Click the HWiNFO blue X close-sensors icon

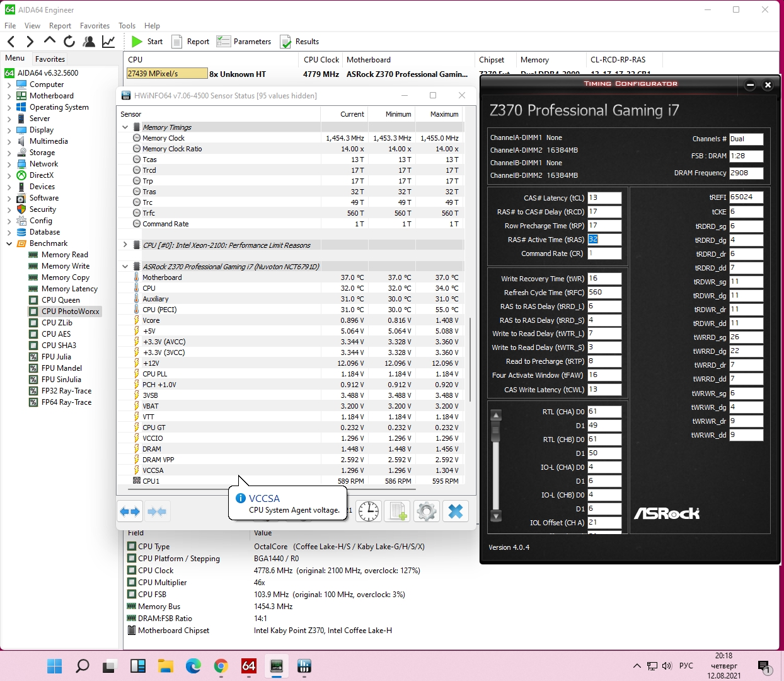coord(456,511)
